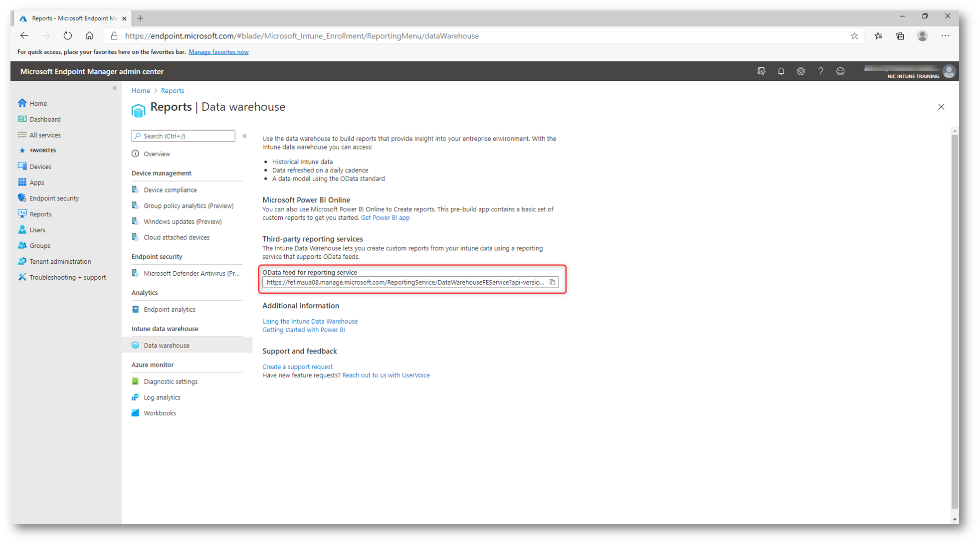Click Reports breadcrumb link
The height and width of the screenshot is (545, 980).
tap(173, 91)
